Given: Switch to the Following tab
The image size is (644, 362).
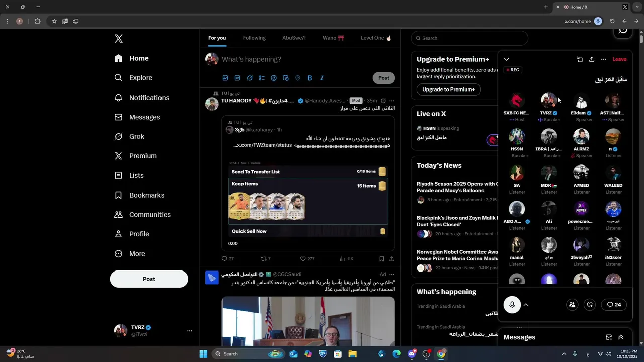Looking at the screenshot, I should 254,38.
